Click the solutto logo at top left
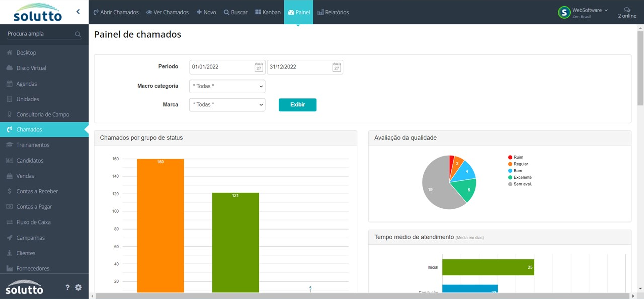The height and width of the screenshot is (299, 644). click(37, 12)
